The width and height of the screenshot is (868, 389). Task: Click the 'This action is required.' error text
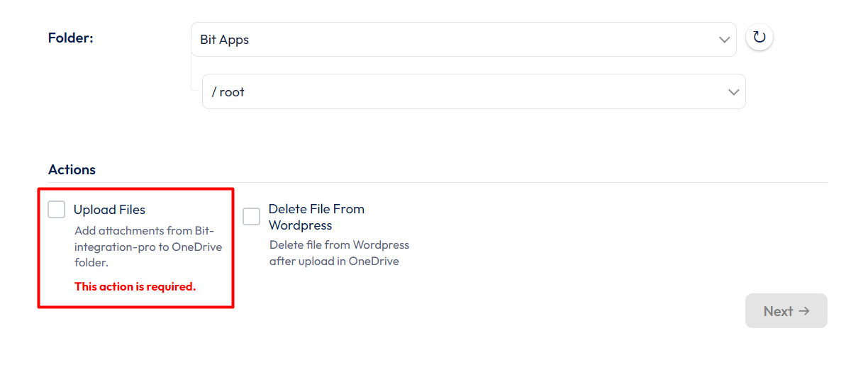[x=135, y=287]
